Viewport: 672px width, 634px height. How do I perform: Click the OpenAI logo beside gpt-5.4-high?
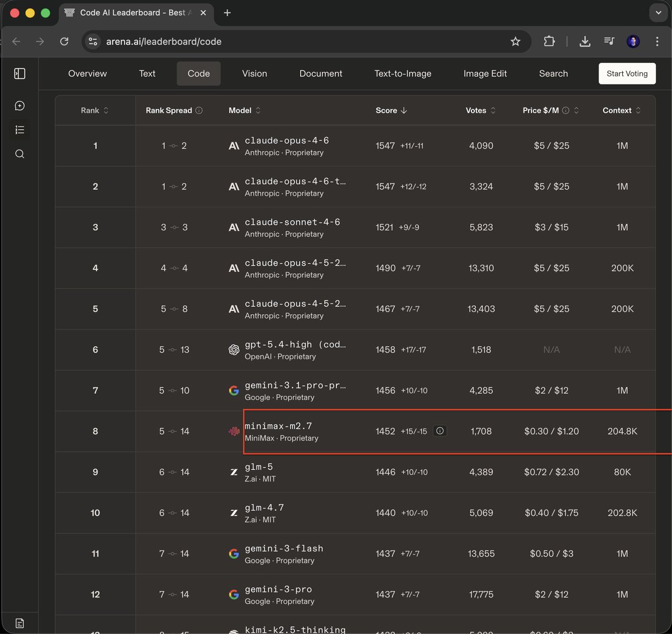[234, 350]
